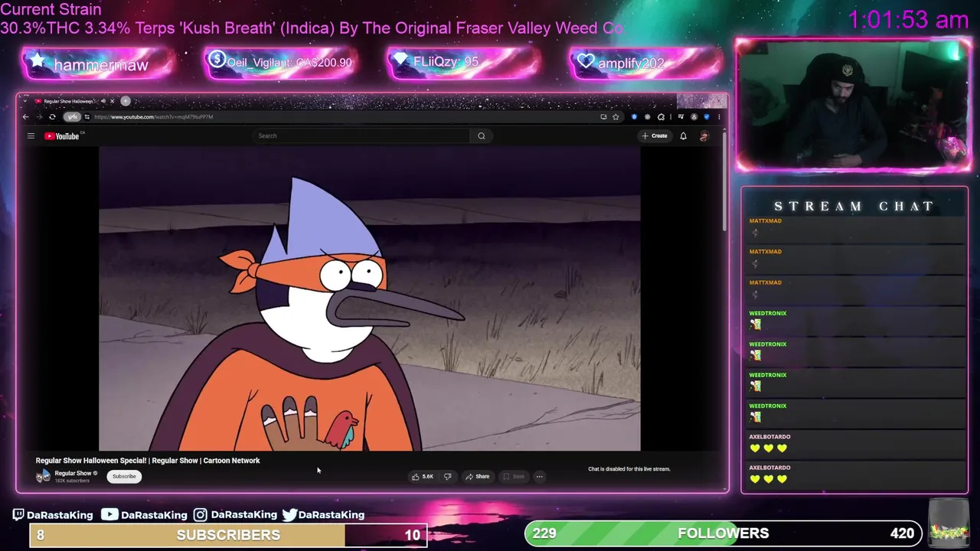Open the media control playlist icon
Screen dimensions: 980x551
point(681,116)
